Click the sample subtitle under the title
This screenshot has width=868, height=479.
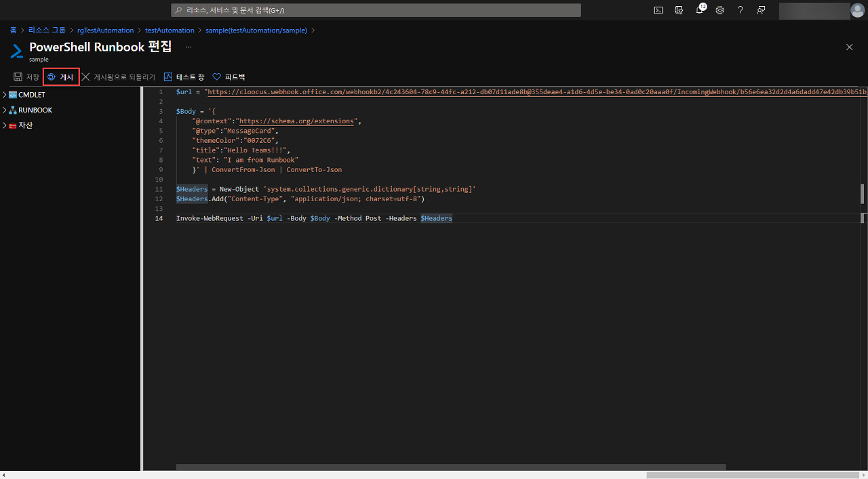point(39,60)
